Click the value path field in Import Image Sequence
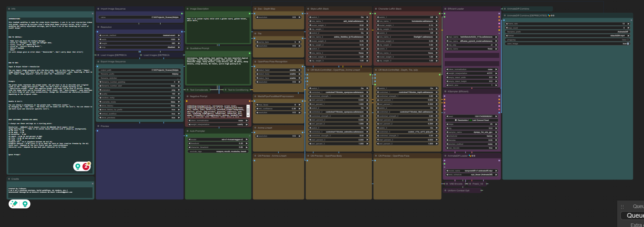Viewport: 644px width, 227px height. (140, 17)
